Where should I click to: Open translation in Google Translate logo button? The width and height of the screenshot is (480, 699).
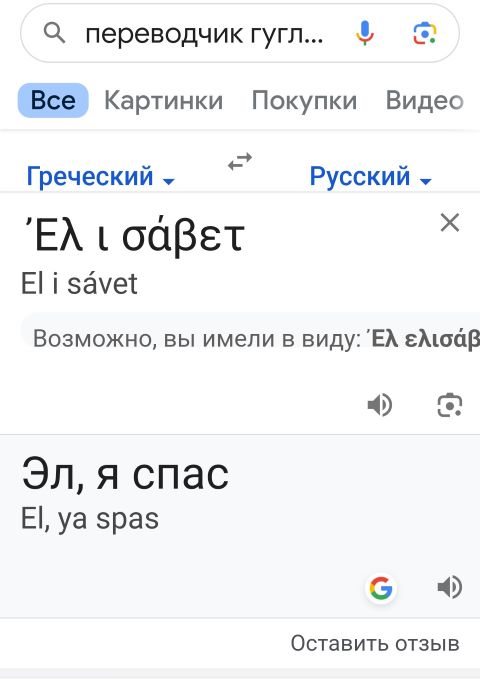381,588
